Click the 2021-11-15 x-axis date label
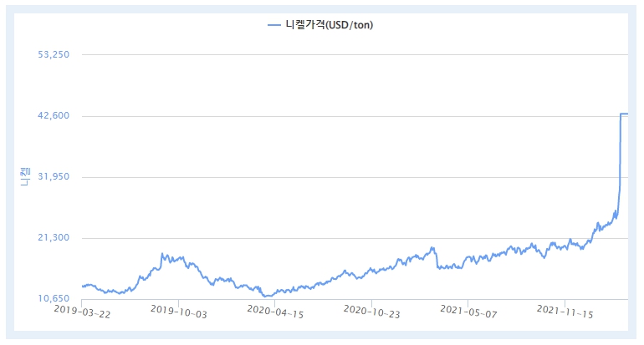The width and height of the screenshot is (644, 345). (565, 312)
